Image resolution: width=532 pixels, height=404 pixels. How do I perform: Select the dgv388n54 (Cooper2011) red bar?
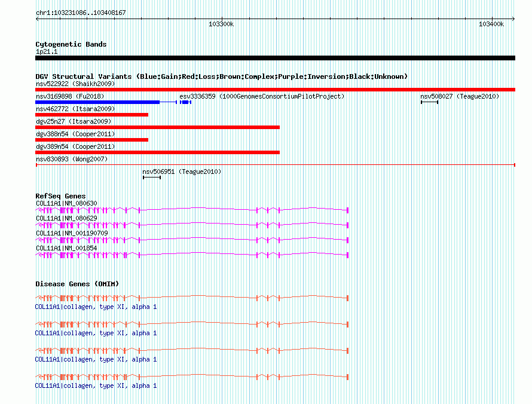[x=91, y=140]
